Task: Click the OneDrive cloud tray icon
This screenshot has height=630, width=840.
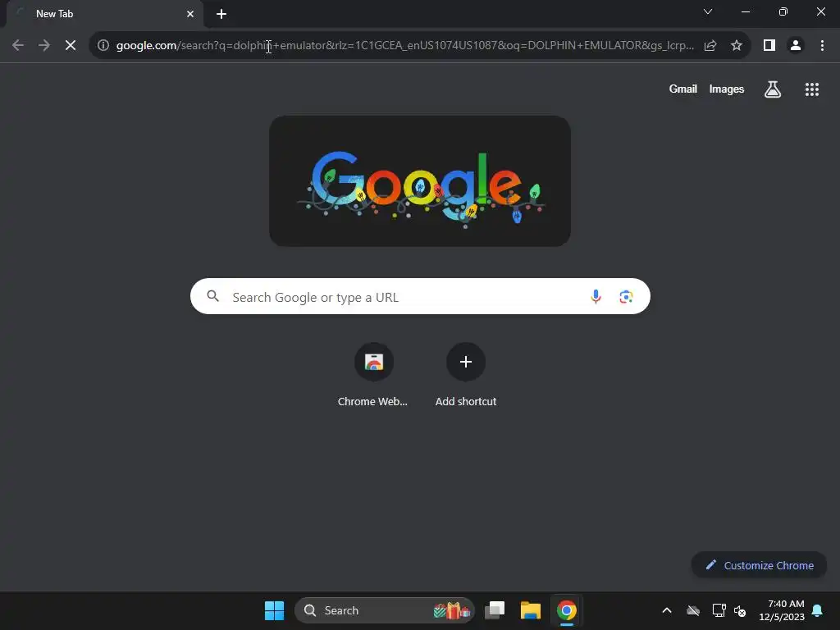Action: pyautogui.click(x=693, y=610)
